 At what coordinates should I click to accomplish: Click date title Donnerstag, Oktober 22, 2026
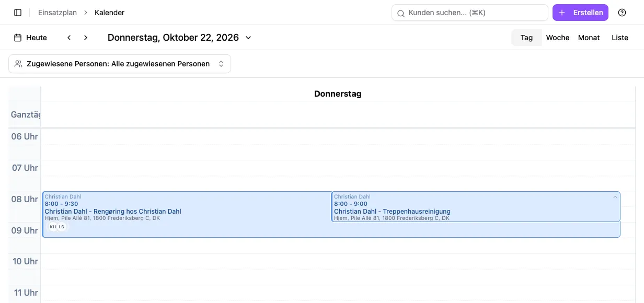coord(173,38)
